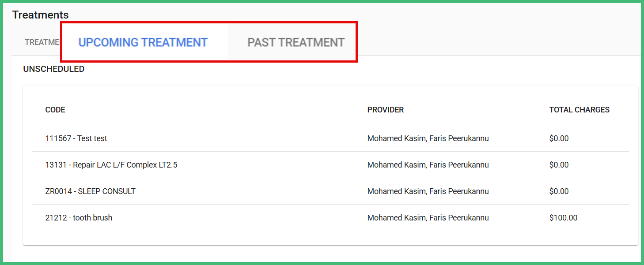
Task: Click the Treatments page heading
Action: [40, 15]
